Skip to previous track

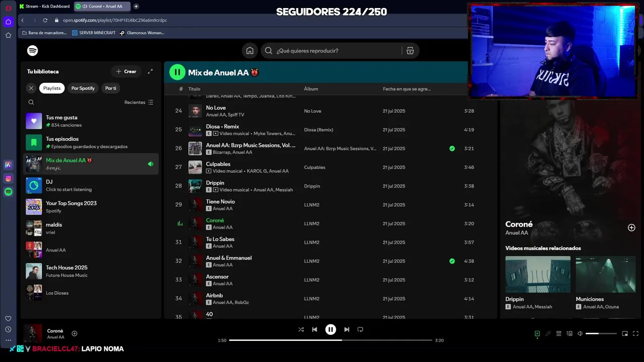click(x=314, y=329)
